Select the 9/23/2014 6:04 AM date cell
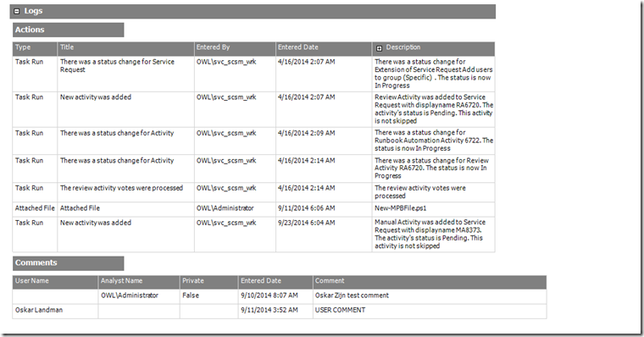Viewport: 644px width, 337px height. pos(324,235)
